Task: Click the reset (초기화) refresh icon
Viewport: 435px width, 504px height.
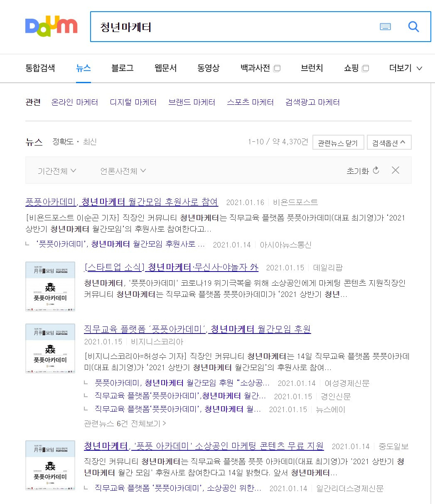Action: coord(376,170)
